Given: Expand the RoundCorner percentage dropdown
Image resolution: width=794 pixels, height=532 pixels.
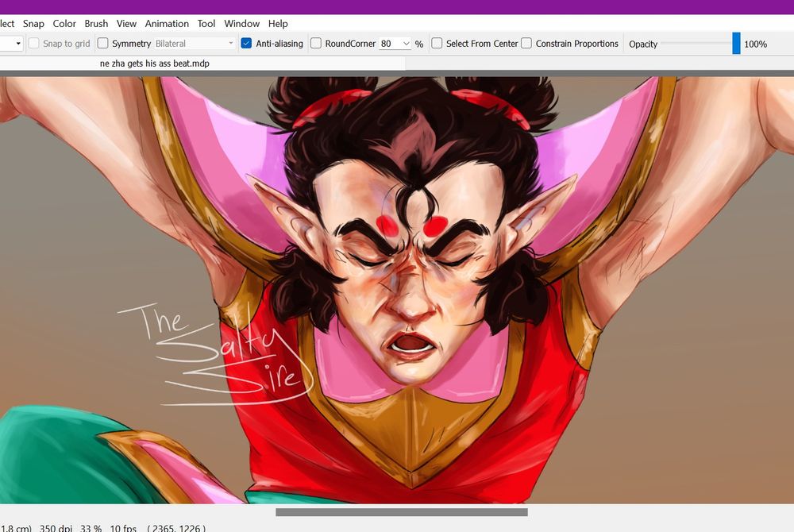Looking at the screenshot, I should pyautogui.click(x=406, y=44).
